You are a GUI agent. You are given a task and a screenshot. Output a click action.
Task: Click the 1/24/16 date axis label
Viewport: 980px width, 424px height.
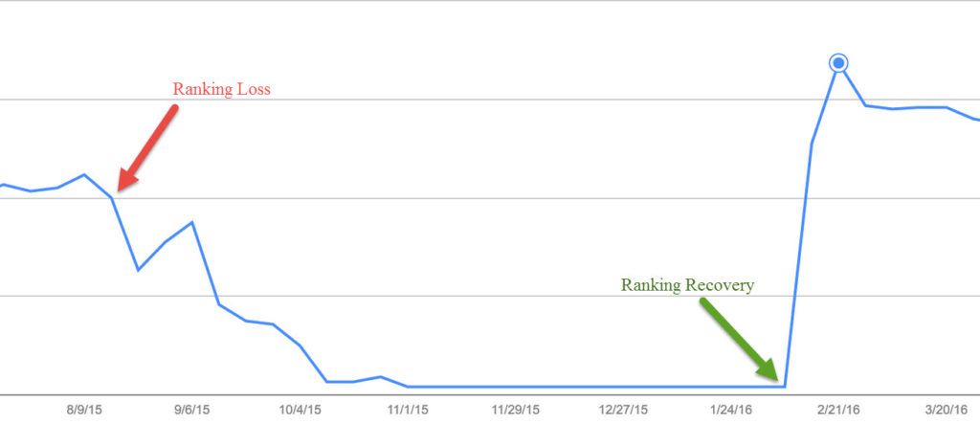point(730,410)
